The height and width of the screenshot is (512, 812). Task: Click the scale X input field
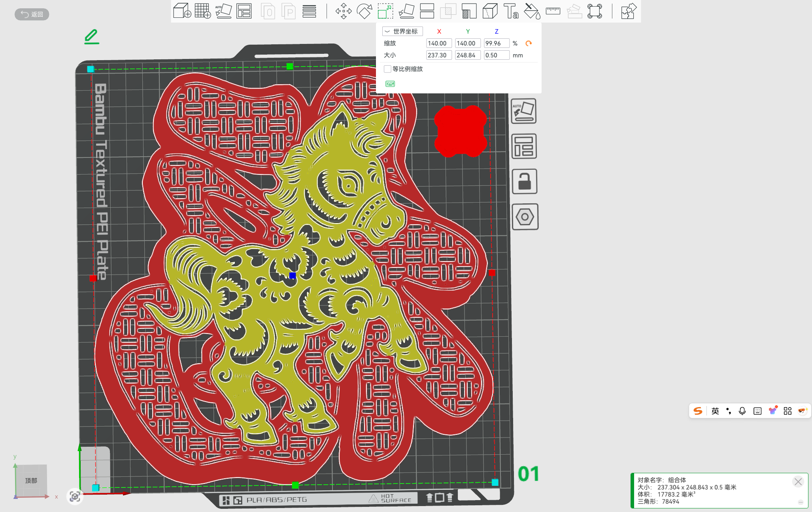(x=439, y=43)
